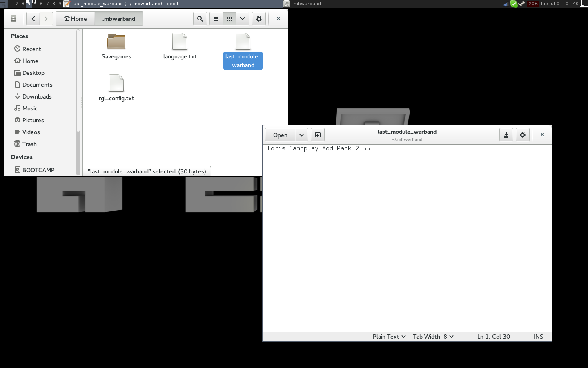Expand the recent files arrow beside Open
Image resolution: width=588 pixels, height=368 pixels.
point(301,135)
